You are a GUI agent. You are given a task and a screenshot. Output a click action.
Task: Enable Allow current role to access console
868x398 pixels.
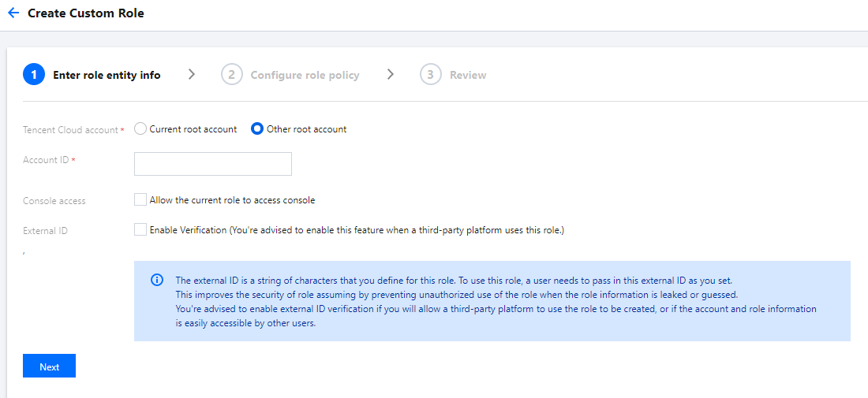[140, 200]
